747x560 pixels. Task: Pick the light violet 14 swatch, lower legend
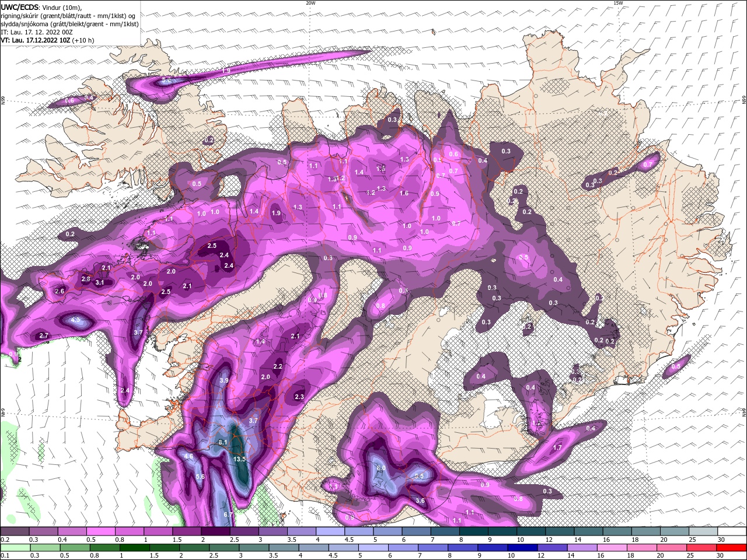click(582, 547)
